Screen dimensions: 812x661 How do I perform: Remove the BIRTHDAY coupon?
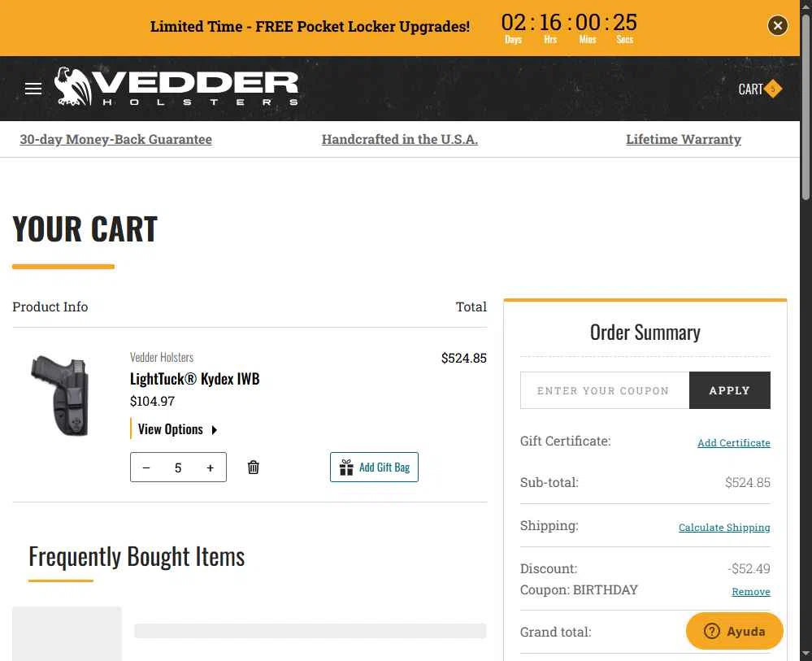pyautogui.click(x=751, y=592)
